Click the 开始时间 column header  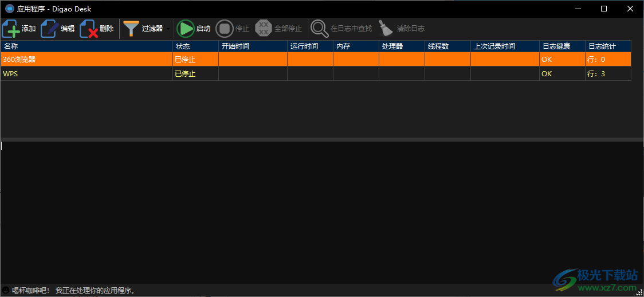pos(253,46)
